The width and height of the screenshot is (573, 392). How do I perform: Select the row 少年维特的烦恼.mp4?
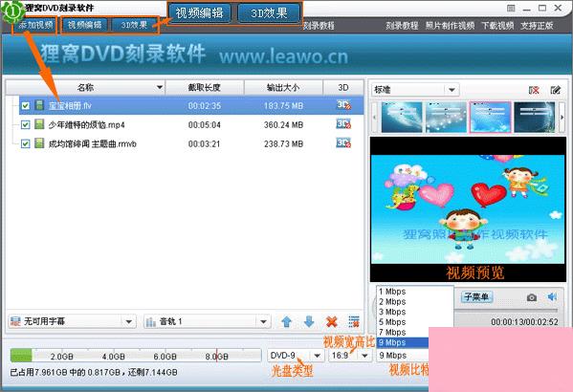[x=191, y=124]
